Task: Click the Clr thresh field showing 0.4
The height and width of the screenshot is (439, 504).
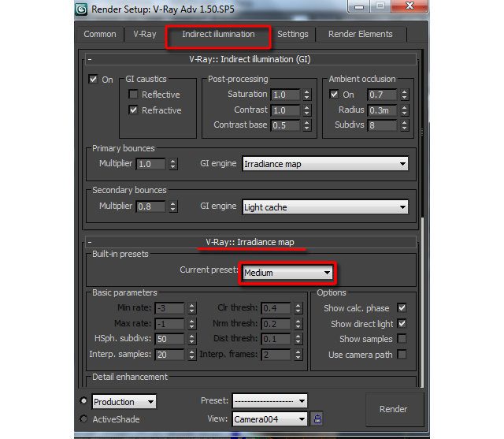Action: [x=276, y=308]
